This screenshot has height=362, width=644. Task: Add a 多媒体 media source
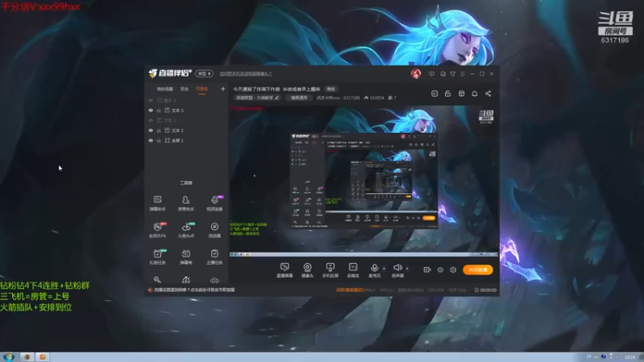(x=353, y=270)
